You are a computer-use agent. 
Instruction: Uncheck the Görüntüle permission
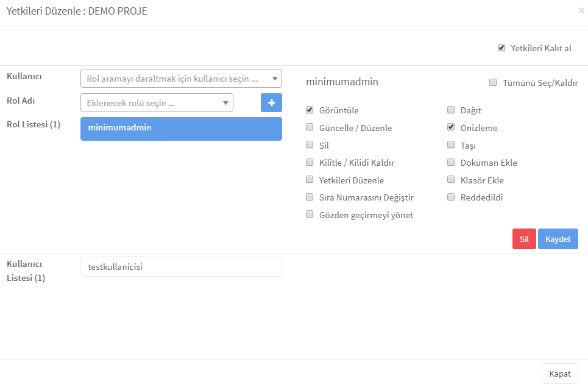[x=310, y=110]
